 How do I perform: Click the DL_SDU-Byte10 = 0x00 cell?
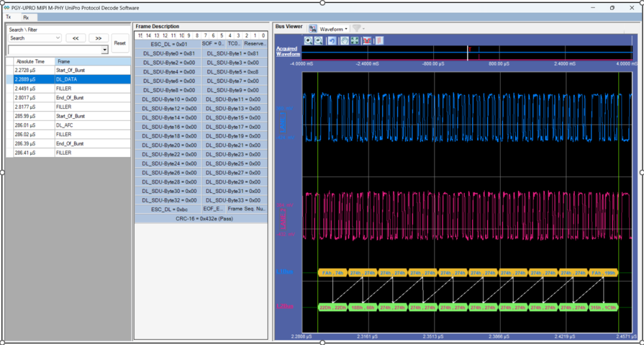pos(169,99)
